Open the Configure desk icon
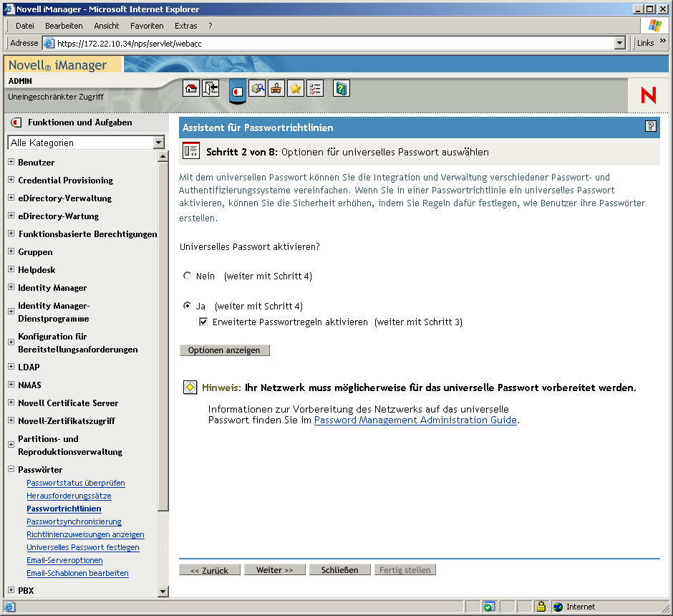Screen dimensions: 673x616 point(276,88)
